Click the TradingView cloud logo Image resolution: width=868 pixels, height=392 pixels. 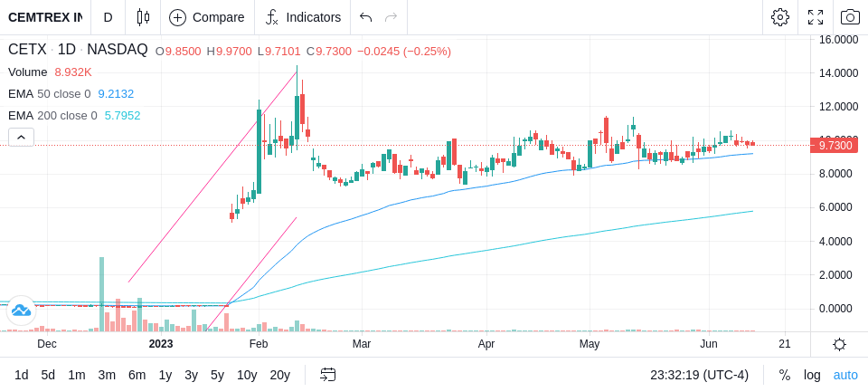[x=21, y=311]
